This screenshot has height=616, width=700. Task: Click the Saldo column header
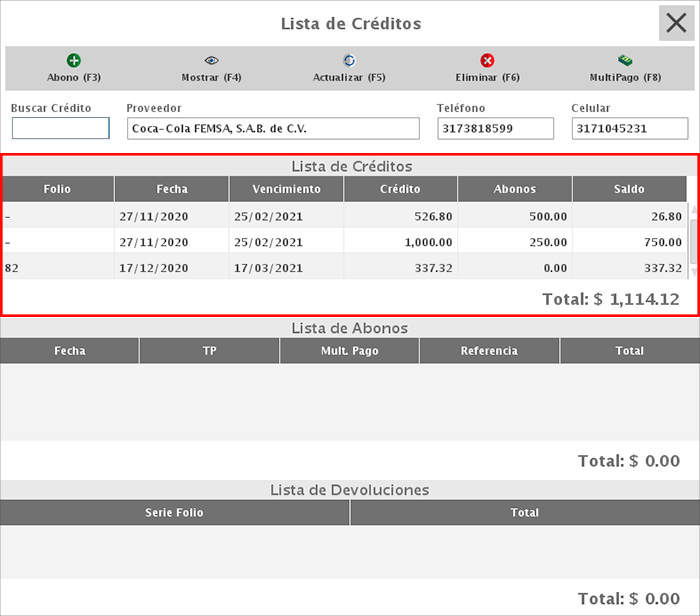(629, 189)
